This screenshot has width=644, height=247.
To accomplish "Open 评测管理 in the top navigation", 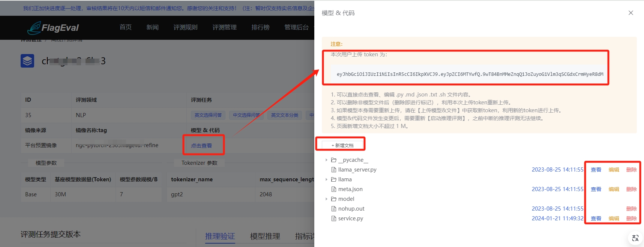I will coord(224,27).
